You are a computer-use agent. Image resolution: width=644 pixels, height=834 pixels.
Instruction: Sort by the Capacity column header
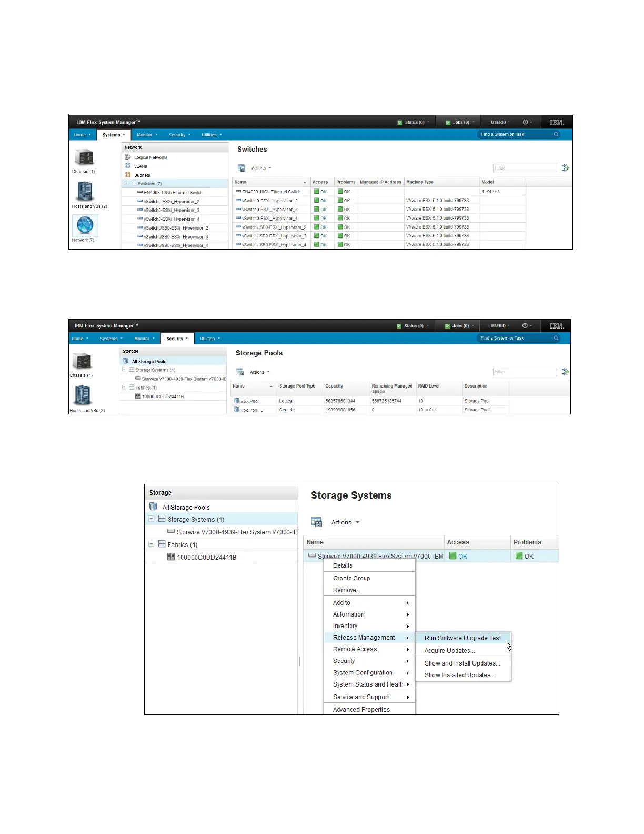point(347,388)
